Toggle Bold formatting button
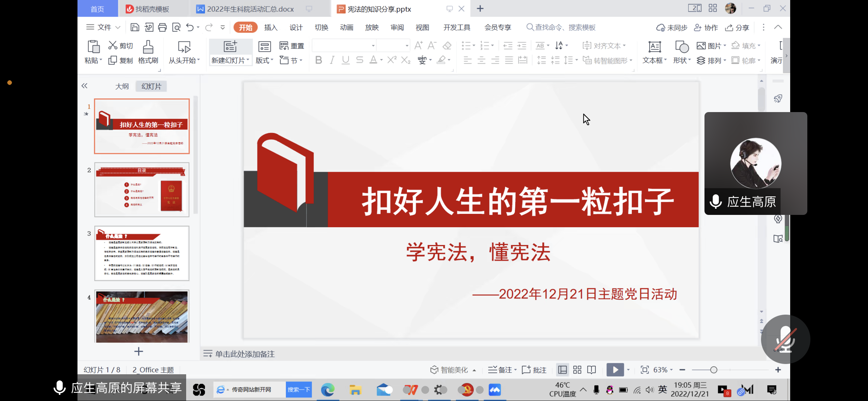 [x=318, y=60]
